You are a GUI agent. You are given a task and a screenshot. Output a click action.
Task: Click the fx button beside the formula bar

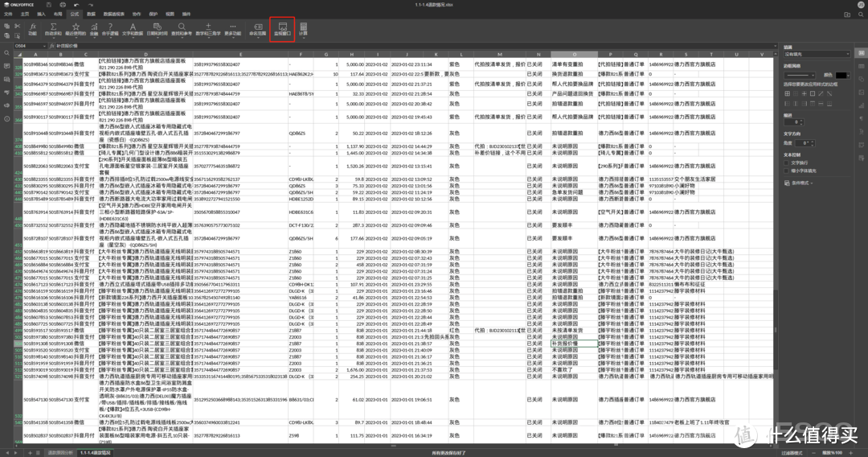(x=51, y=46)
